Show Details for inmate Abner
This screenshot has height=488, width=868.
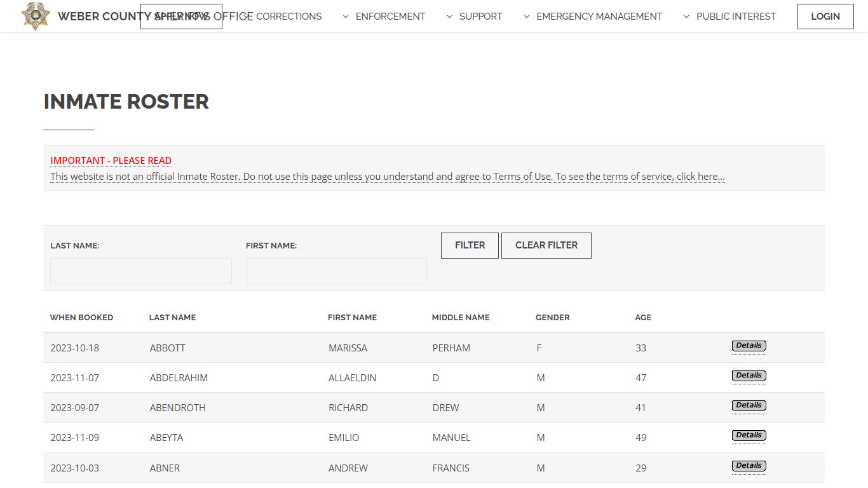click(749, 466)
